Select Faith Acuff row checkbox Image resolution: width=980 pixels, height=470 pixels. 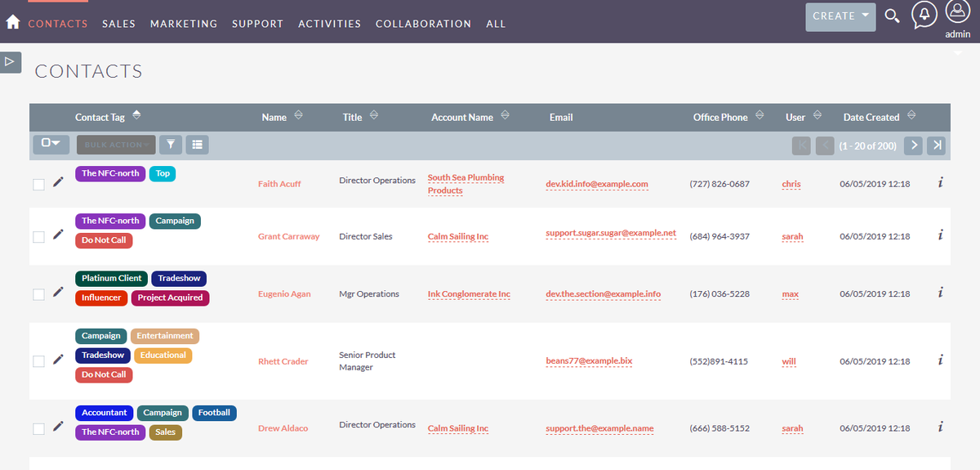tap(38, 185)
